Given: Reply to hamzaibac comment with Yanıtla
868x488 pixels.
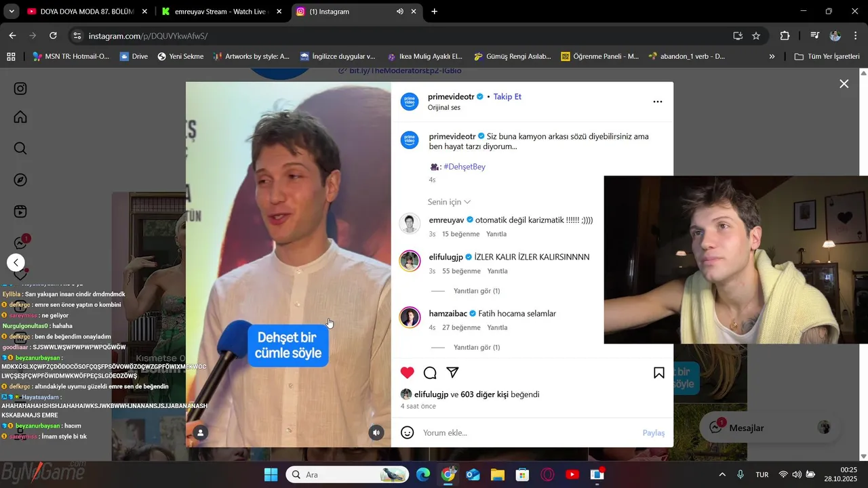Looking at the screenshot, I should tap(497, 327).
